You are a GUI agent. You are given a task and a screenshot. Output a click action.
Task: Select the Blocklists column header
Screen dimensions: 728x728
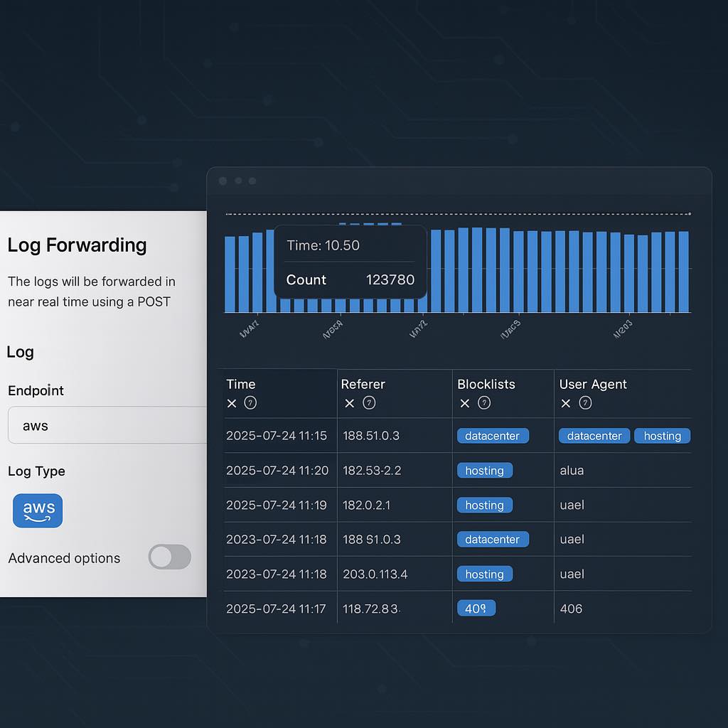486,385
